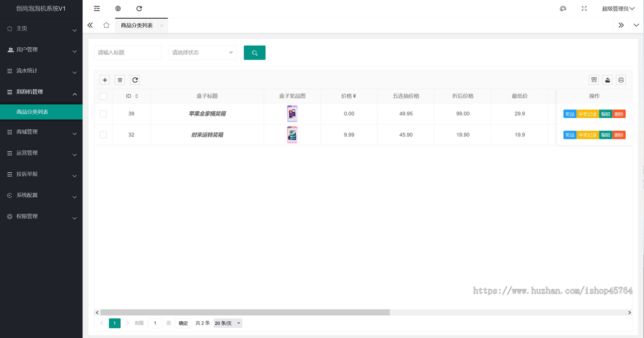Viewport: 644px width, 338px height.
Task: Print the table with the printer icon
Action: (621, 80)
